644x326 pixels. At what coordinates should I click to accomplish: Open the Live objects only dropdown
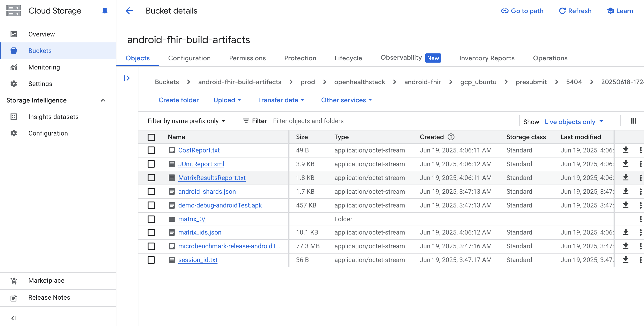(574, 122)
